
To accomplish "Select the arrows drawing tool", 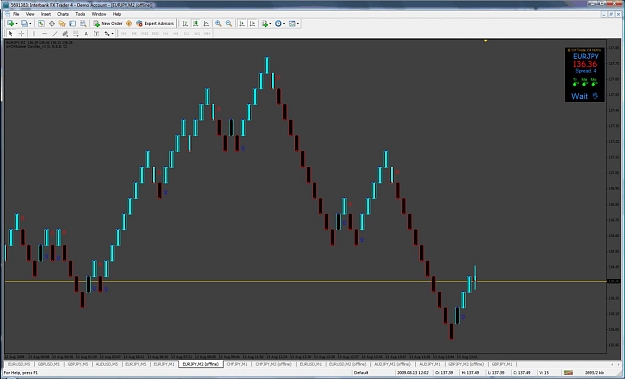I will pos(107,33).
